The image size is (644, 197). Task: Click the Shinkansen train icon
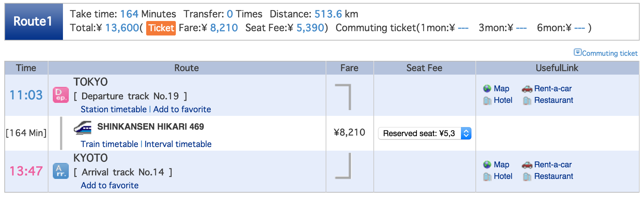[x=82, y=128]
